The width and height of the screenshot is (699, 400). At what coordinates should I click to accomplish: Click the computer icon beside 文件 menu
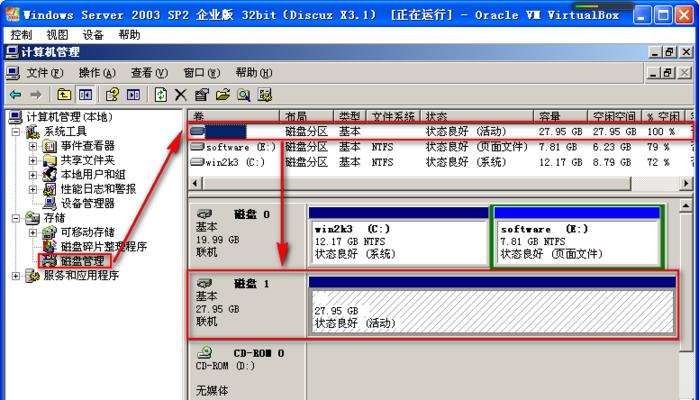click(x=12, y=73)
